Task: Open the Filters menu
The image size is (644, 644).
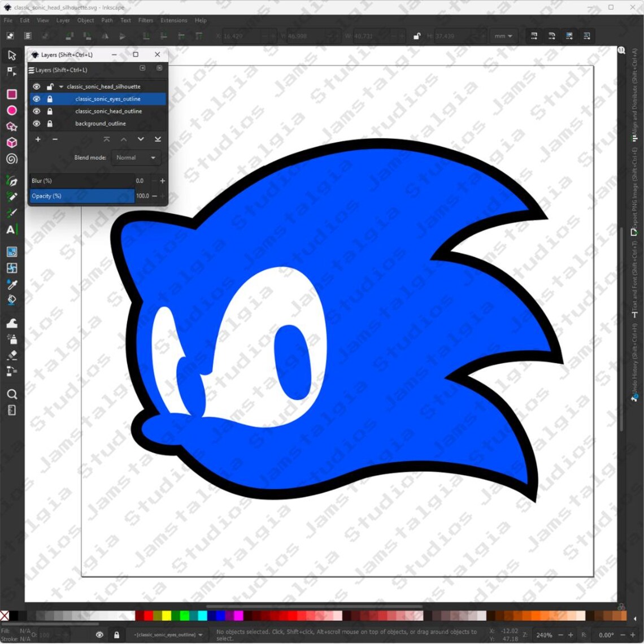Action: tap(146, 20)
